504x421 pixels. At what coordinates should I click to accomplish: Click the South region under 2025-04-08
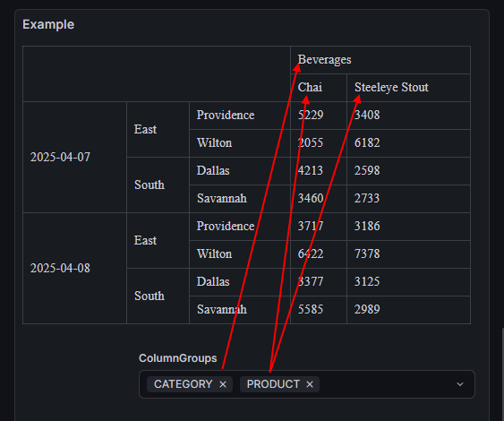(x=158, y=296)
